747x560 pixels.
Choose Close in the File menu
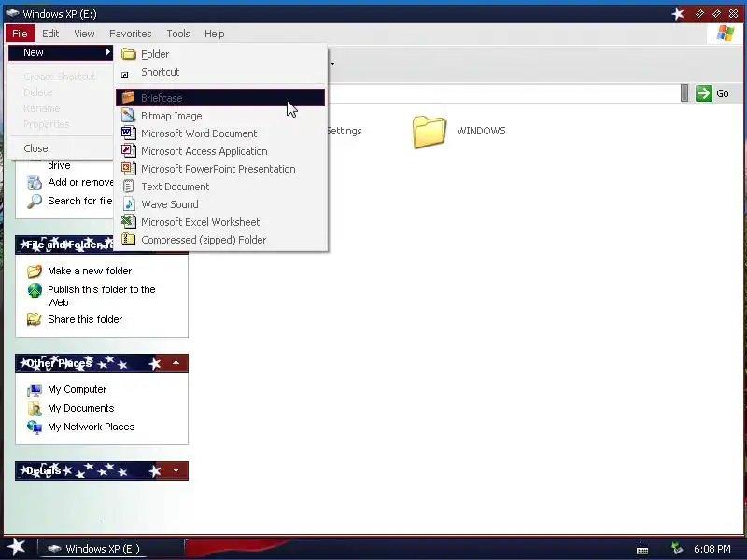tap(61, 148)
